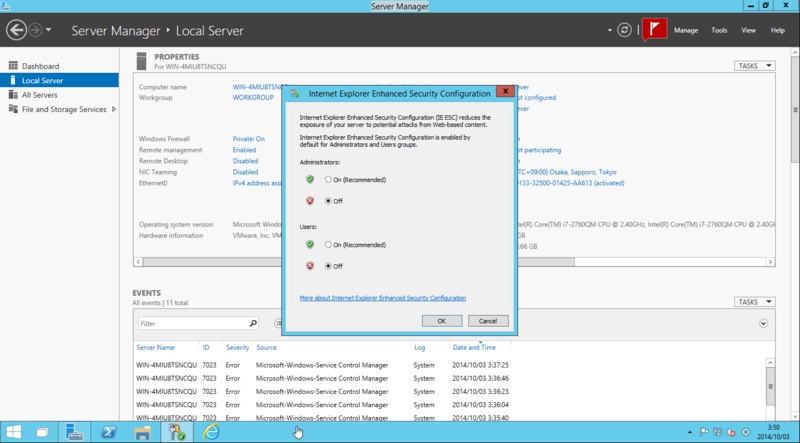Select Users Off radio button
Image resolution: width=800 pixels, height=443 pixels.
(x=328, y=266)
